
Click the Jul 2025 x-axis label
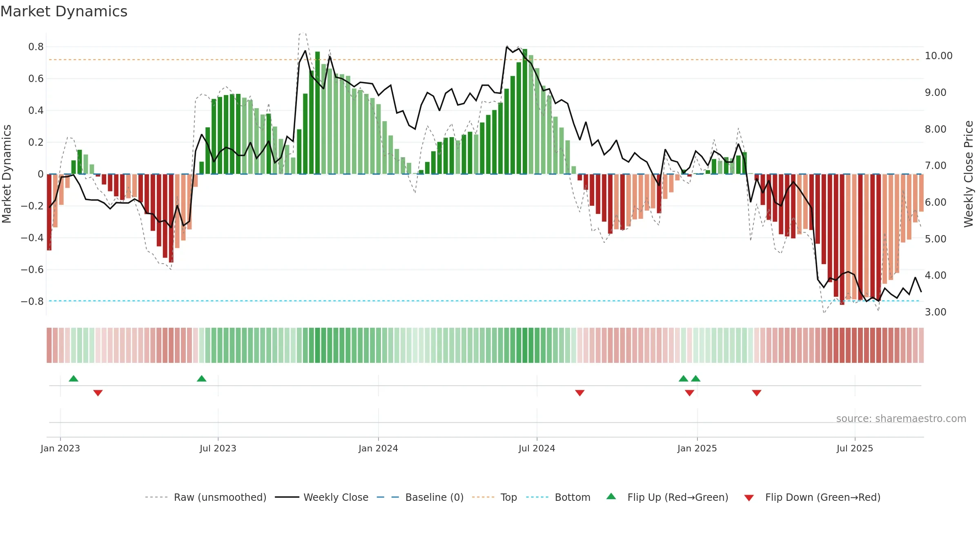click(855, 448)
